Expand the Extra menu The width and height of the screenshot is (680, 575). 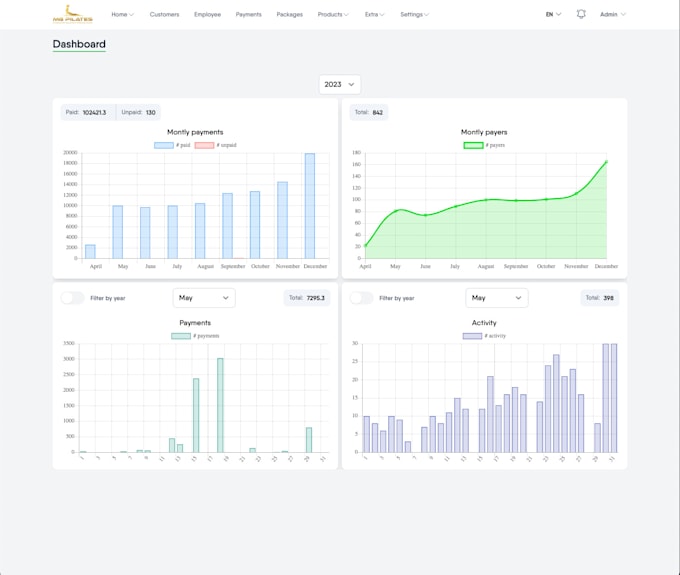click(374, 14)
